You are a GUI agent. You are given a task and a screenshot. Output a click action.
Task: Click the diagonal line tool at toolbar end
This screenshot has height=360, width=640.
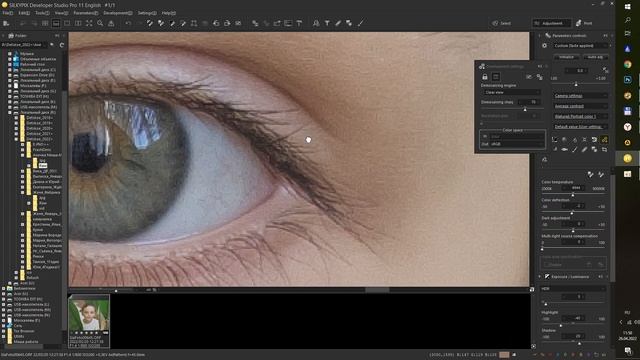coord(360,23)
